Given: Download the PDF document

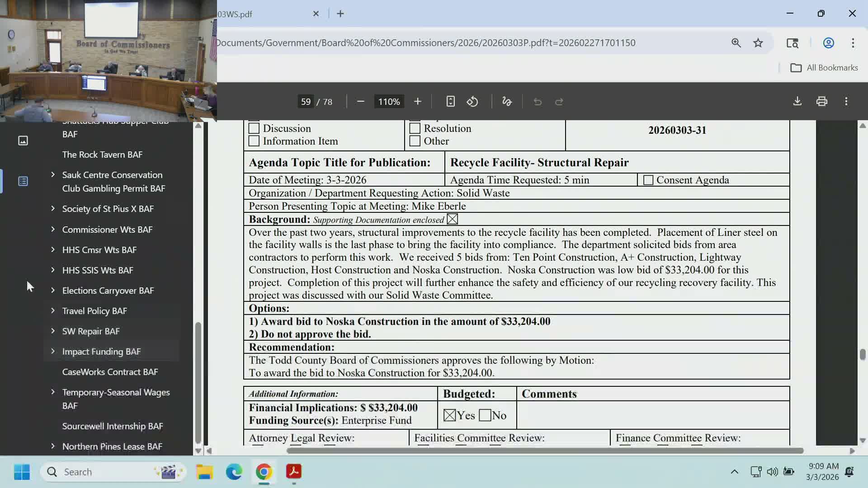Looking at the screenshot, I should (797, 101).
